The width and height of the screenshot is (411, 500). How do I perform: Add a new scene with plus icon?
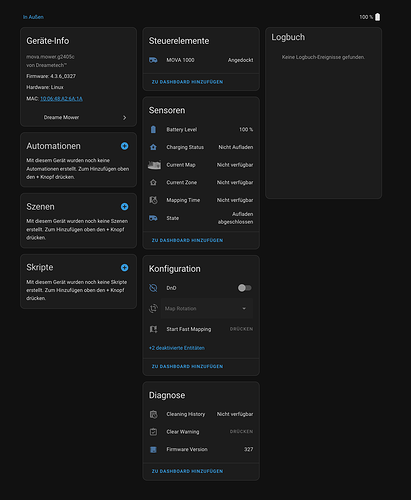pyautogui.click(x=124, y=207)
